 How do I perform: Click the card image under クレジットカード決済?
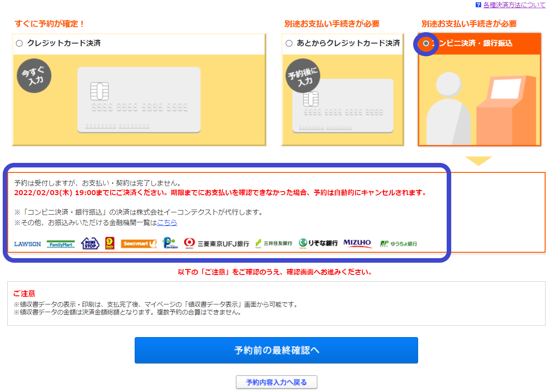tap(139, 100)
